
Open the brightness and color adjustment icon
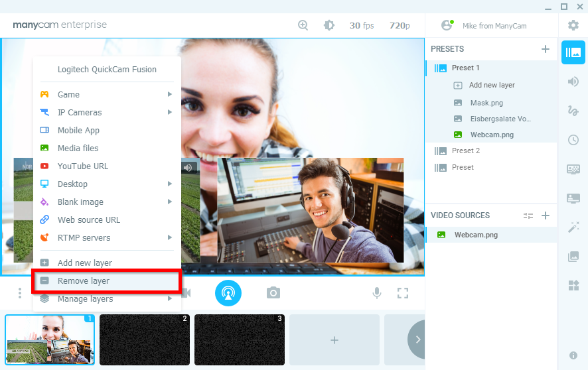coord(329,25)
